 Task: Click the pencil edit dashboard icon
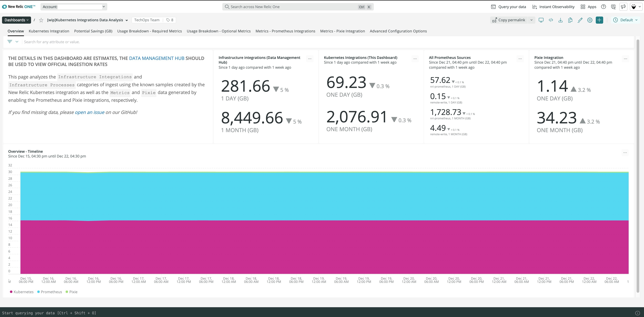[580, 20]
